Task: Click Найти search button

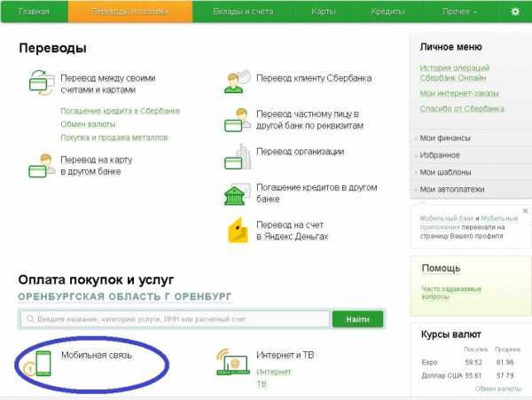Action: pyautogui.click(x=357, y=319)
